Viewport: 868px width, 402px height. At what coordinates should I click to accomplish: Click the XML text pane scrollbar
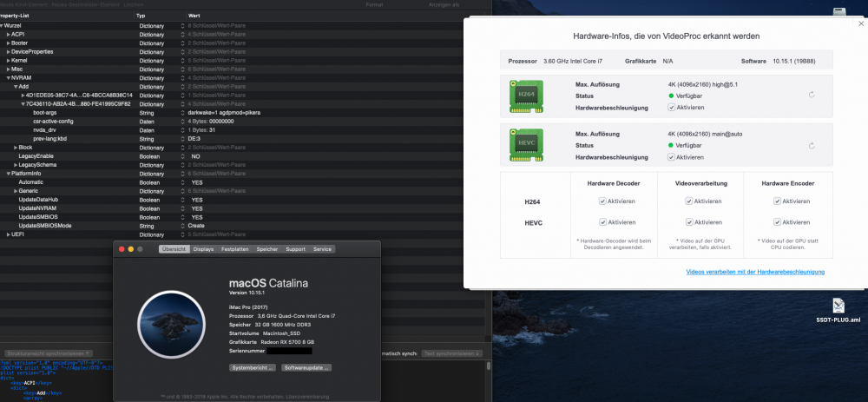coord(488,366)
